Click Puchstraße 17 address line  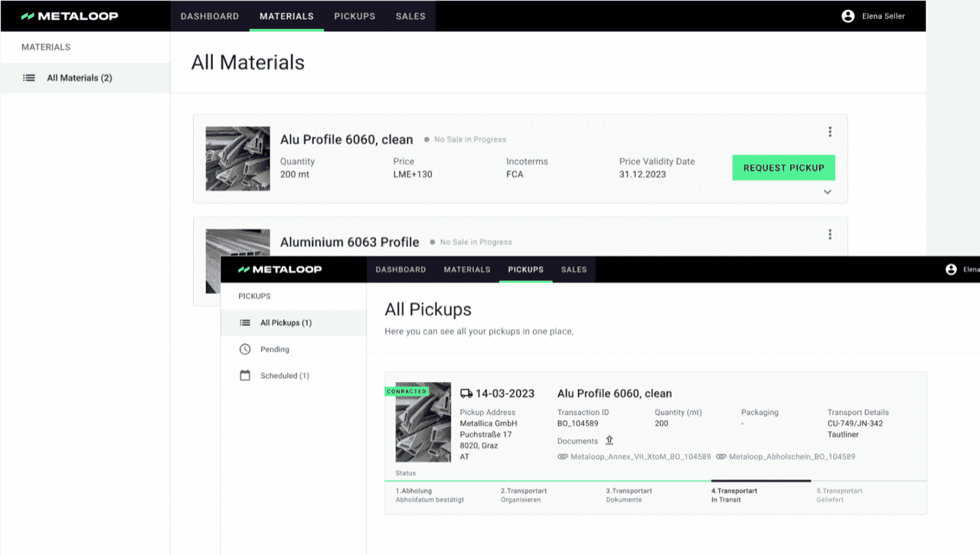pyautogui.click(x=485, y=435)
